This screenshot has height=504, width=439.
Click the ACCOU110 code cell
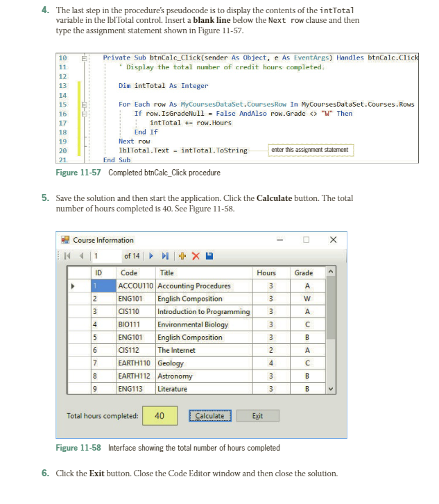pyautogui.click(x=136, y=286)
